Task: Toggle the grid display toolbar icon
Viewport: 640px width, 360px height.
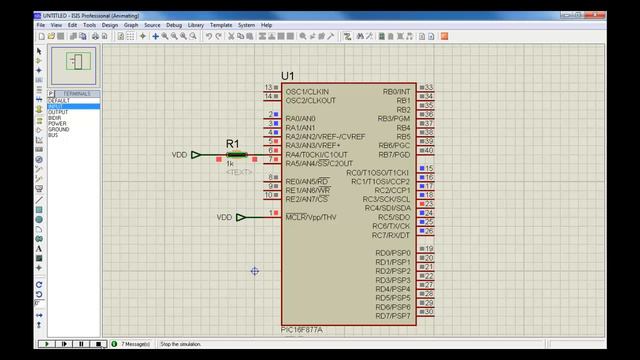Action: point(130,36)
